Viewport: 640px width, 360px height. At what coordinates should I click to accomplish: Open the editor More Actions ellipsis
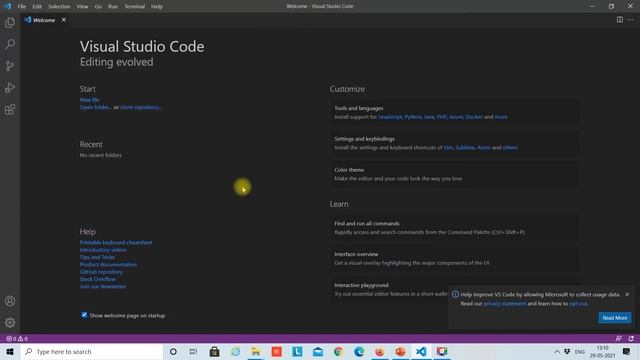tap(631, 20)
